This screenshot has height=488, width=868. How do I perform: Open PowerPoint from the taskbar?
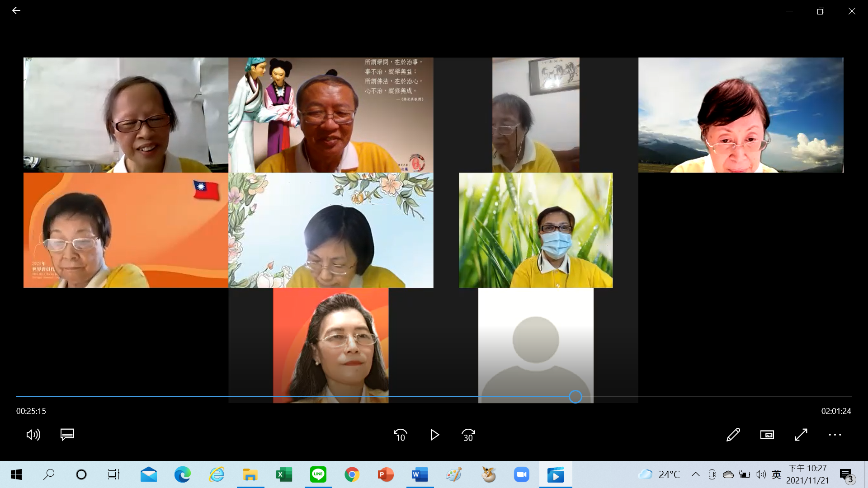(386, 474)
